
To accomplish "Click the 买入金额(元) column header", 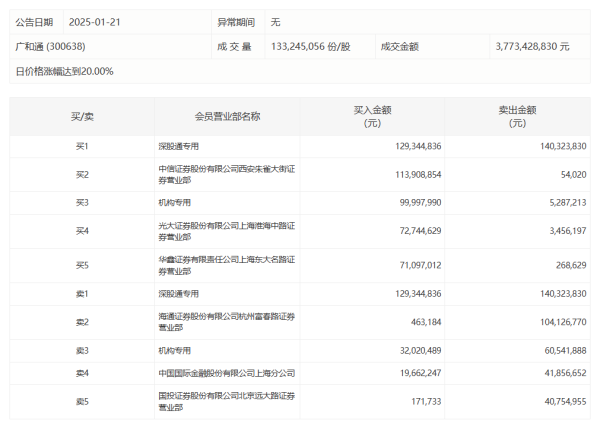I will [372, 117].
